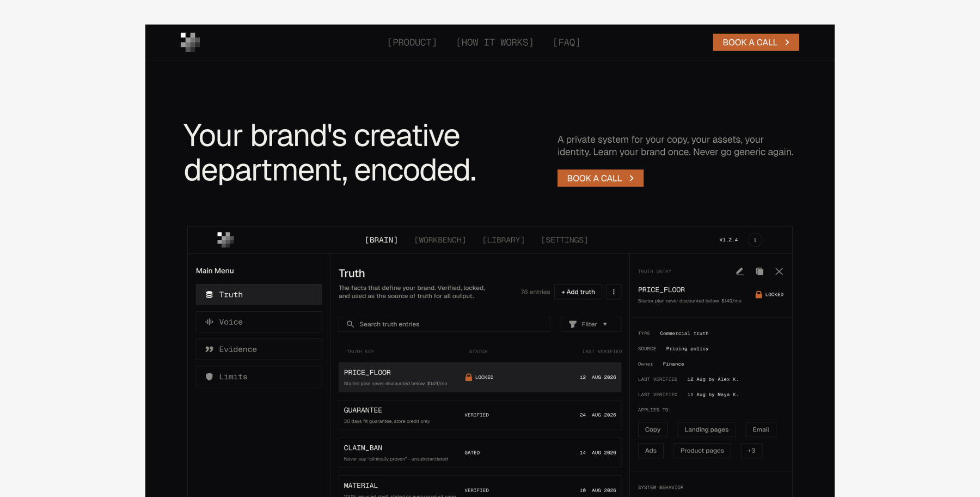Switch to the BRAIN tab
Viewport: 980px width, 497px height.
(381, 240)
